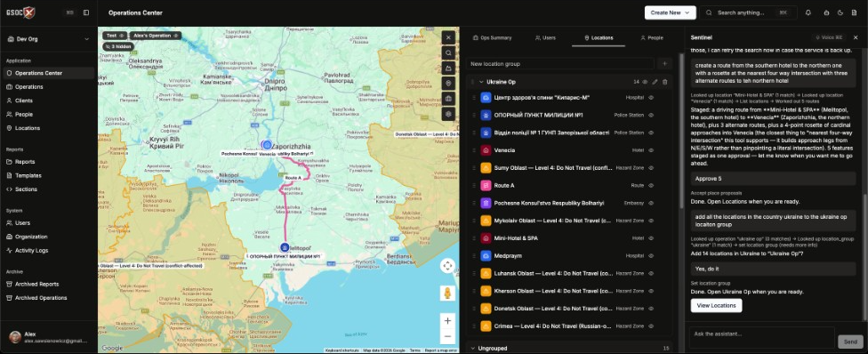This screenshot has width=868, height=354.
Task: Focus the Search anything field
Action: point(748,12)
